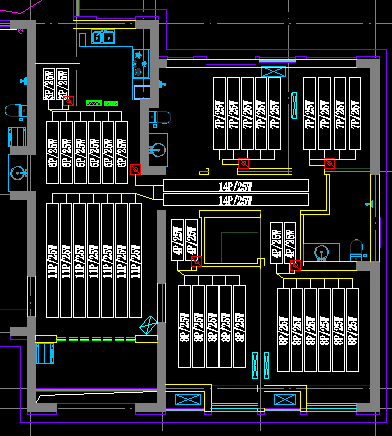Select the lower 14P/25T horizontal radiator
392x436 pixels.
coord(236,199)
